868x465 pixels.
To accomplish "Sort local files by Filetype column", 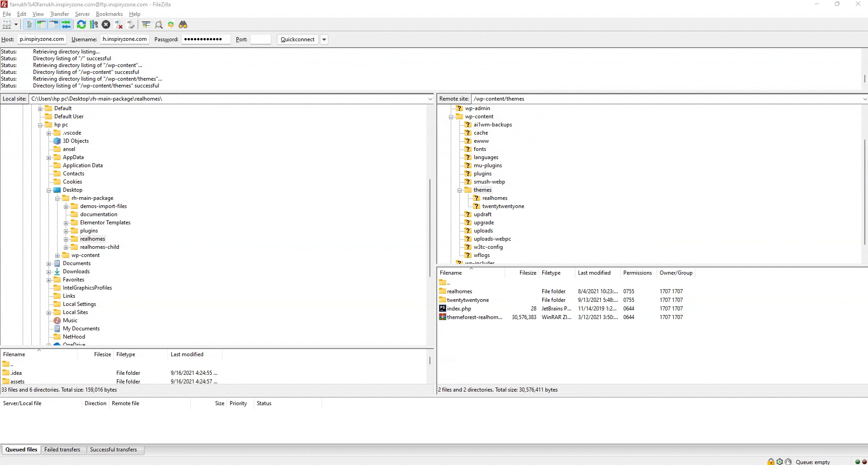I will click(140, 354).
